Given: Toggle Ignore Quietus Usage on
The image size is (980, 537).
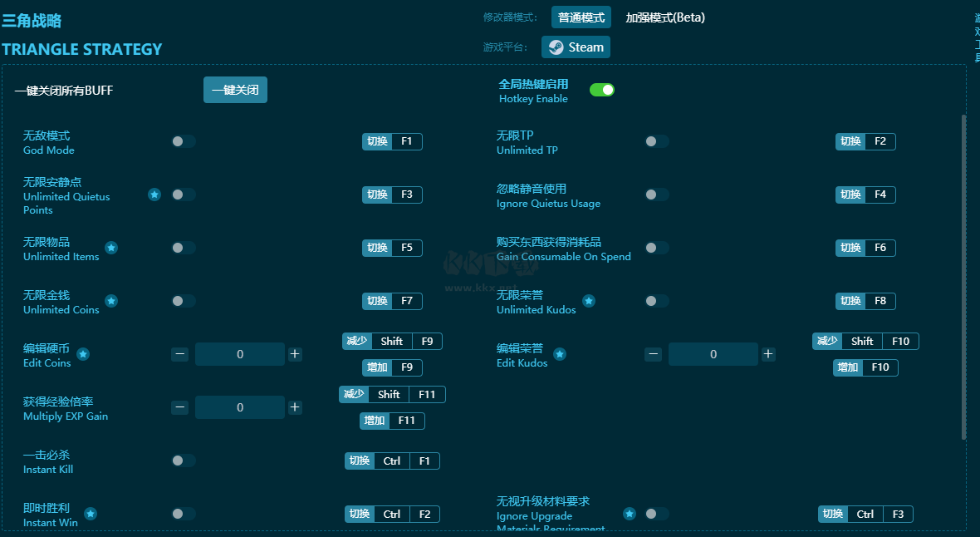Looking at the screenshot, I should (x=657, y=195).
